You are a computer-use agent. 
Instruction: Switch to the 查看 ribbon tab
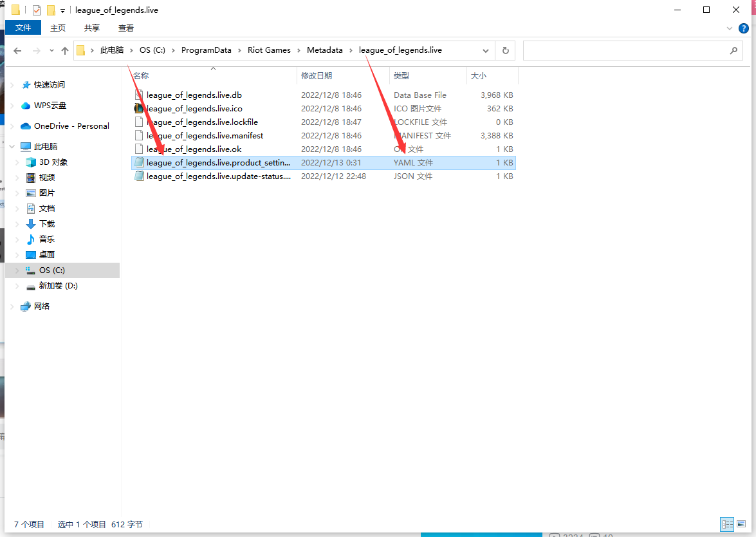(x=126, y=28)
